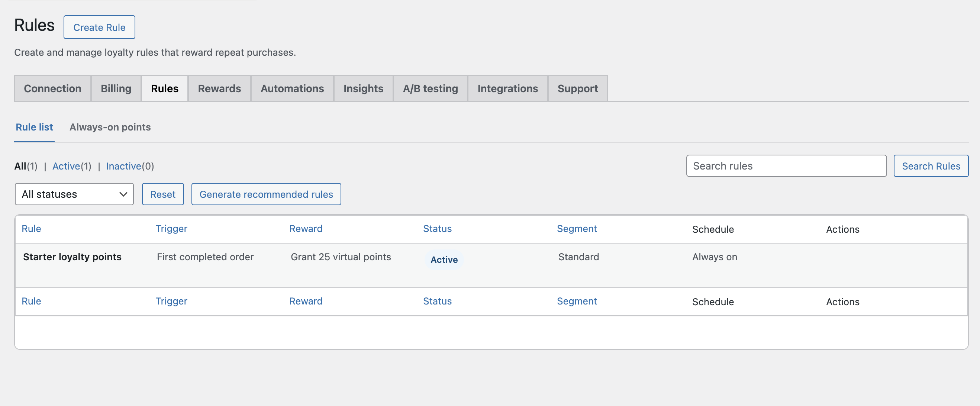Open the Insights tab

[x=363, y=88]
